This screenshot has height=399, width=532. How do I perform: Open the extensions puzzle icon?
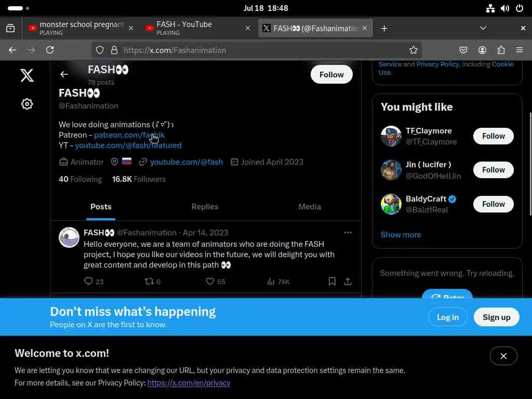tap(501, 50)
